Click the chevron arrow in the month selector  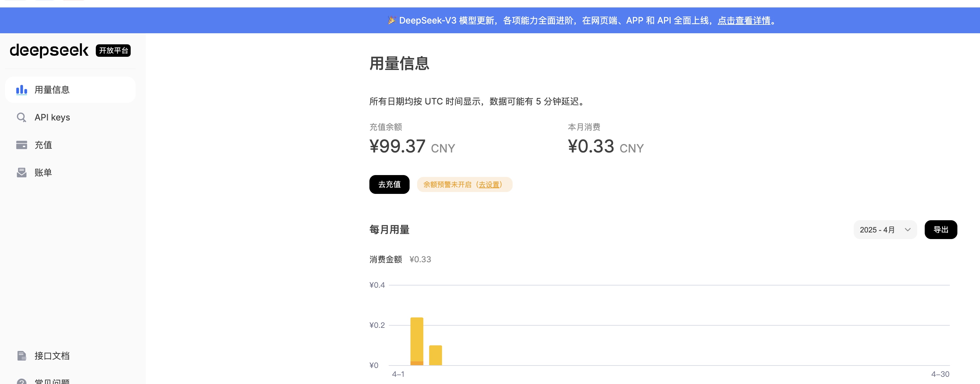tap(907, 229)
